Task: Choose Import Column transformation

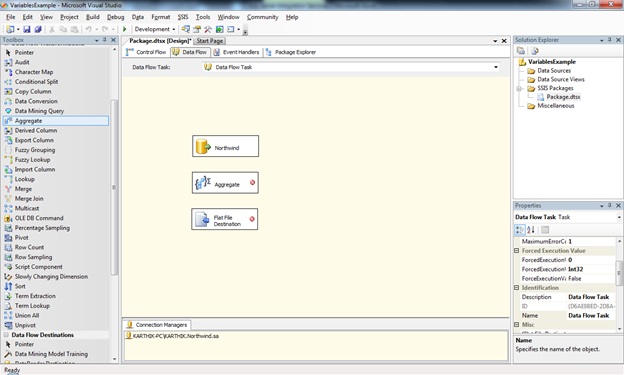Action: [35, 169]
